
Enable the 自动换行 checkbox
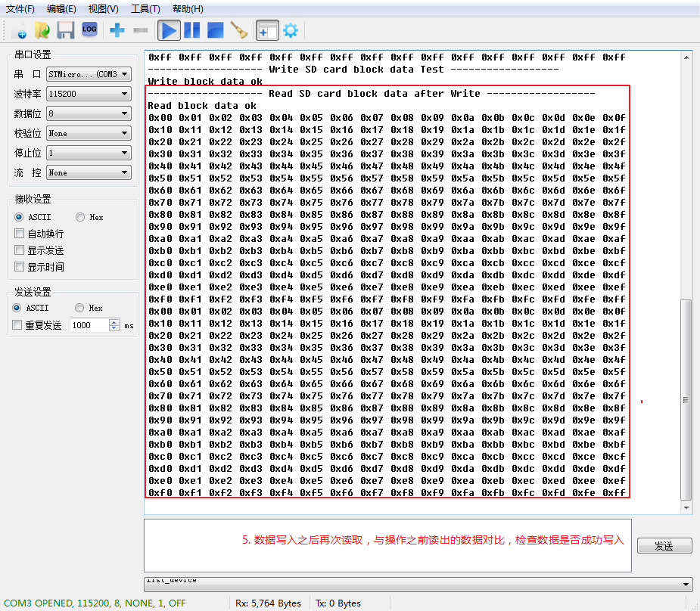pos(20,234)
